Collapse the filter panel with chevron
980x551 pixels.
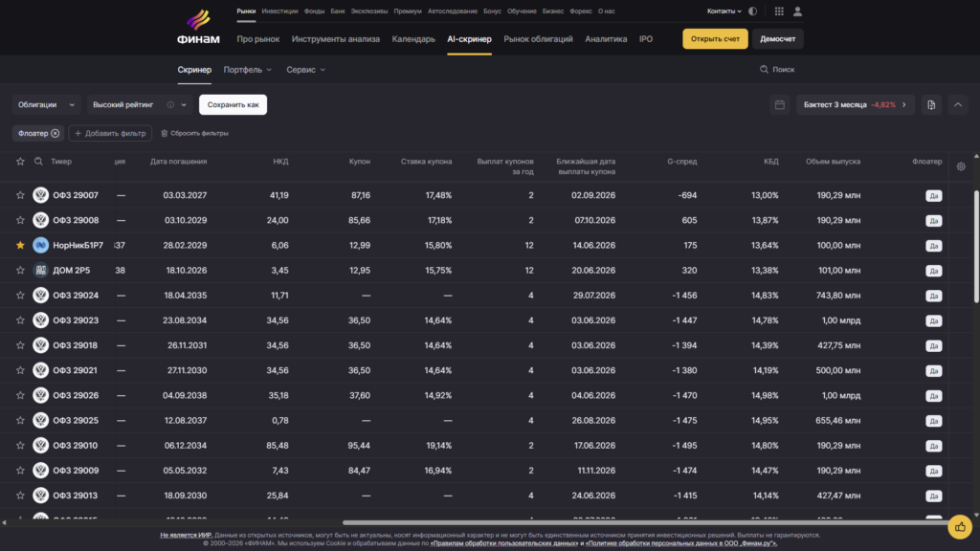click(957, 105)
